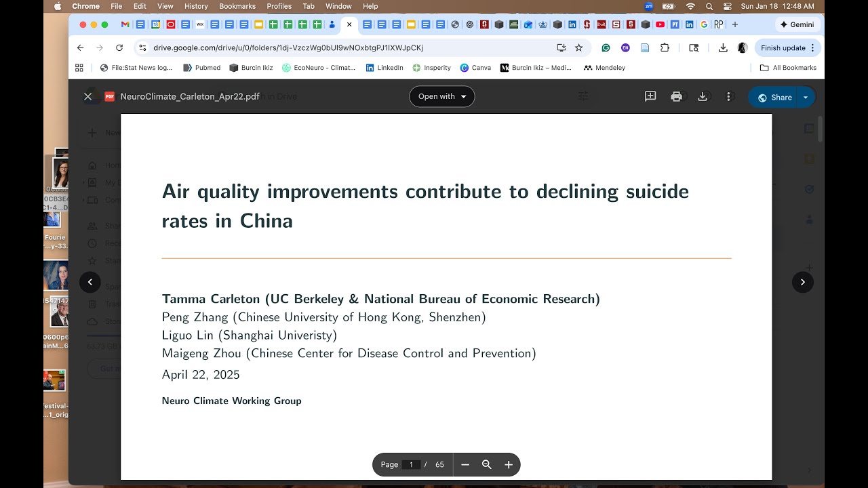Screen dimensions: 868x488
Task: Open the Chrome apps grid icon in bookmarks bar
Action: pyautogui.click(x=79, y=68)
